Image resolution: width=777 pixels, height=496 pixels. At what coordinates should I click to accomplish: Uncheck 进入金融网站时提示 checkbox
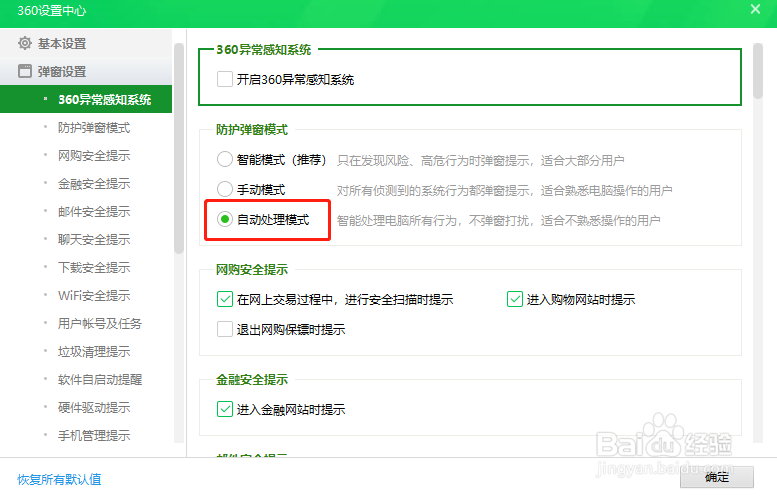click(224, 409)
